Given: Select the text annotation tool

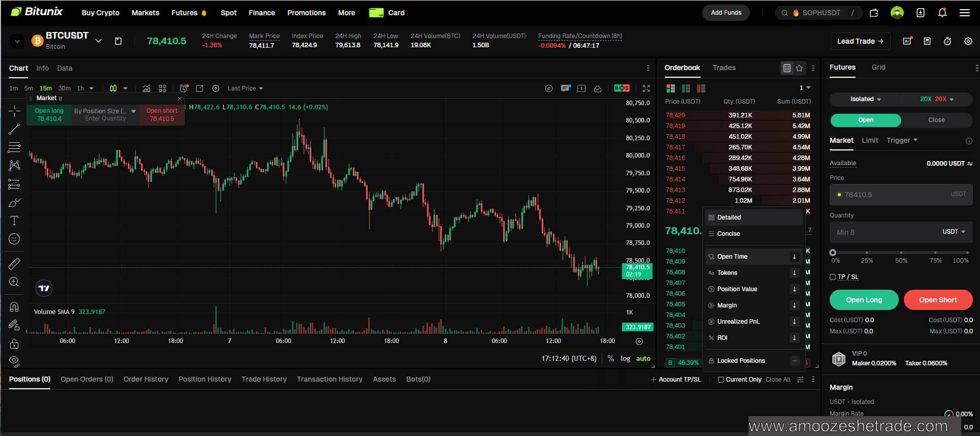Looking at the screenshot, I should click(14, 221).
